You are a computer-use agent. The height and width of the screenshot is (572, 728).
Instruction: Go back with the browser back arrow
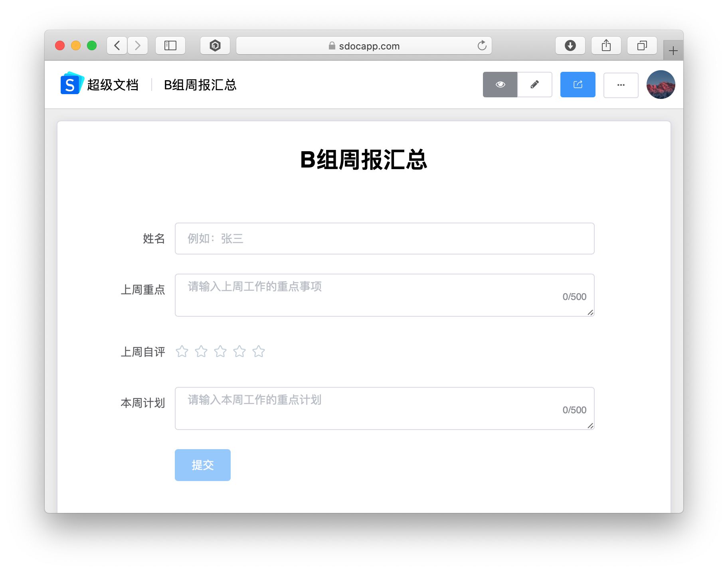tap(117, 45)
